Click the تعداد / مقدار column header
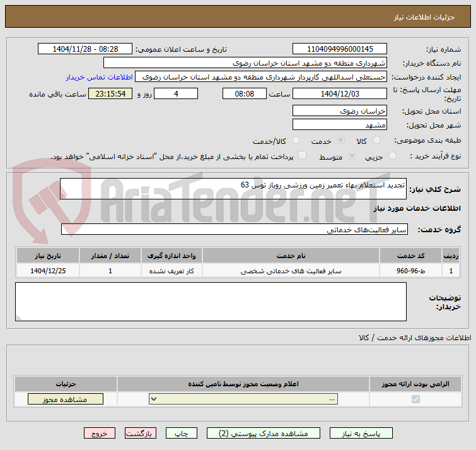The image size is (476, 450). coord(110,256)
